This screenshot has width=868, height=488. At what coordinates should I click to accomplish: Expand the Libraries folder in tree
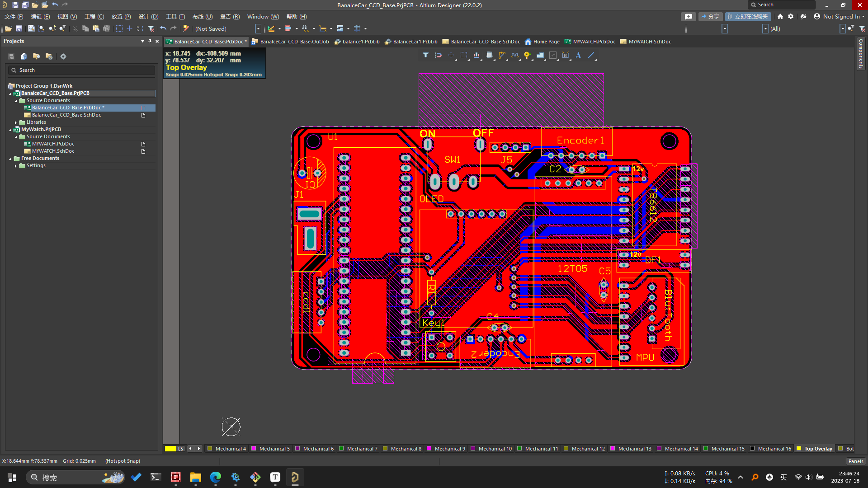16,122
